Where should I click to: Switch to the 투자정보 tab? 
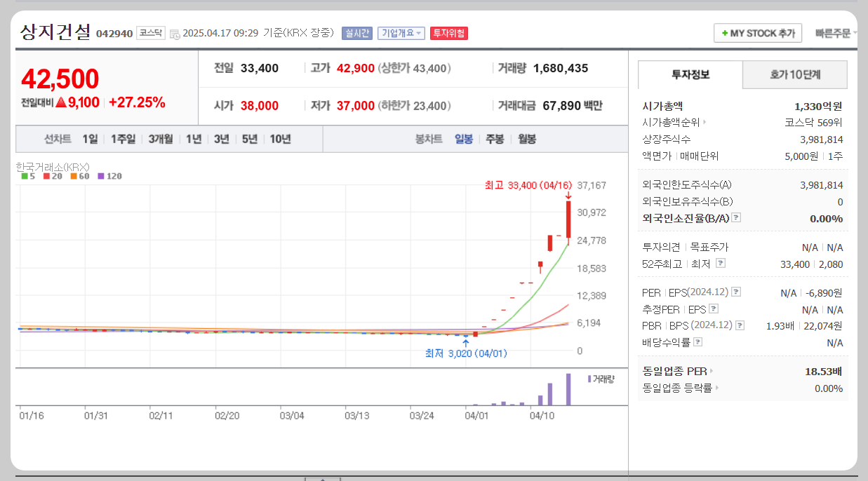click(x=690, y=74)
